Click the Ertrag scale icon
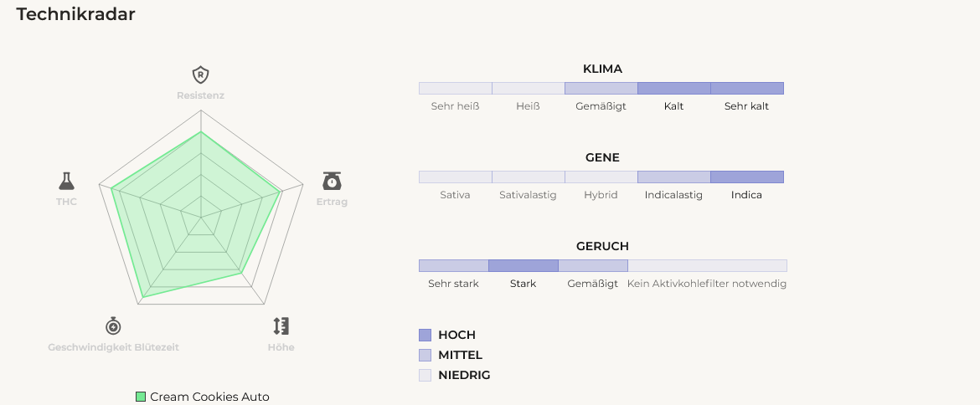 click(332, 181)
